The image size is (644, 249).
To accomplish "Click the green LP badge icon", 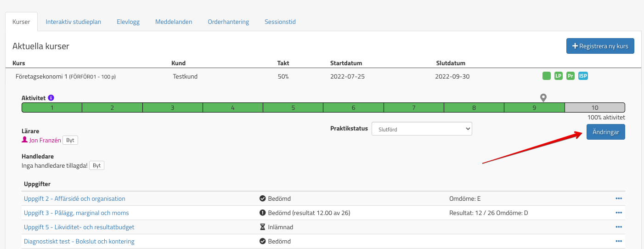I will click(x=558, y=76).
